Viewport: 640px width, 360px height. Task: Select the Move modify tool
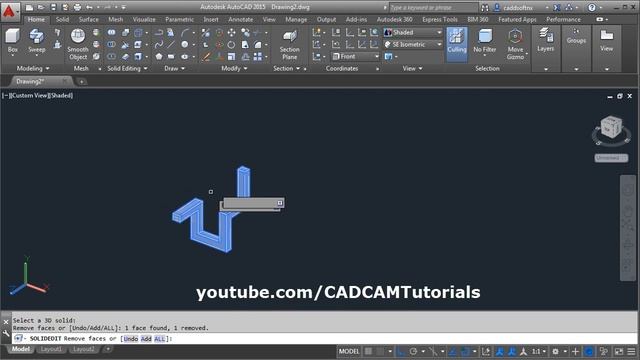pyautogui.click(x=231, y=32)
